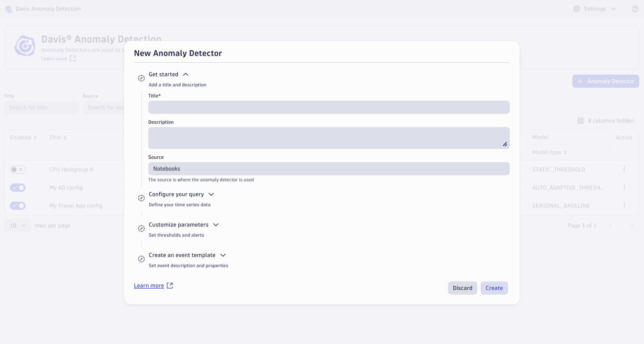Open the kebab menu for STATIC_THRESHOLD row

click(625, 169)
